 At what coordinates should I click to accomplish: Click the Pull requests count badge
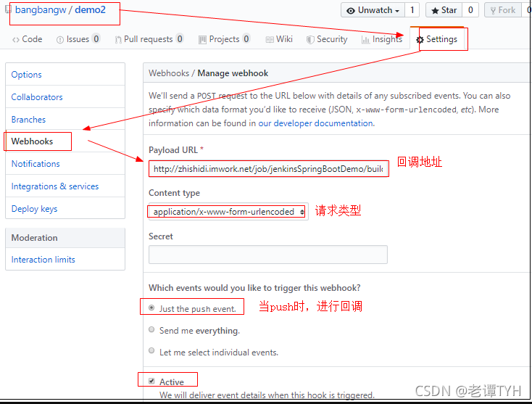[180, 39]
